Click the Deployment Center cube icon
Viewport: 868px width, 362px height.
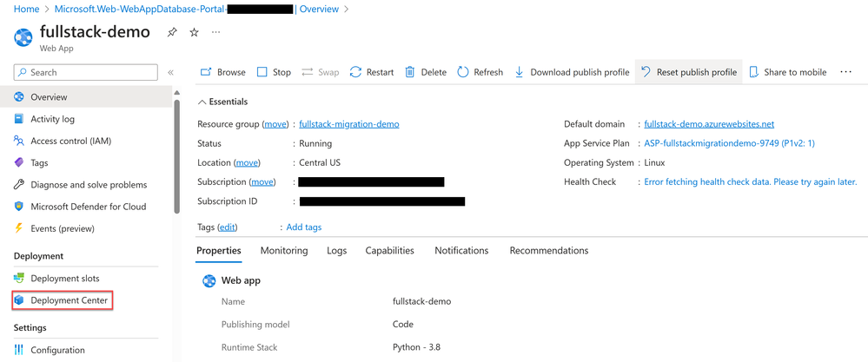[19, 300]
